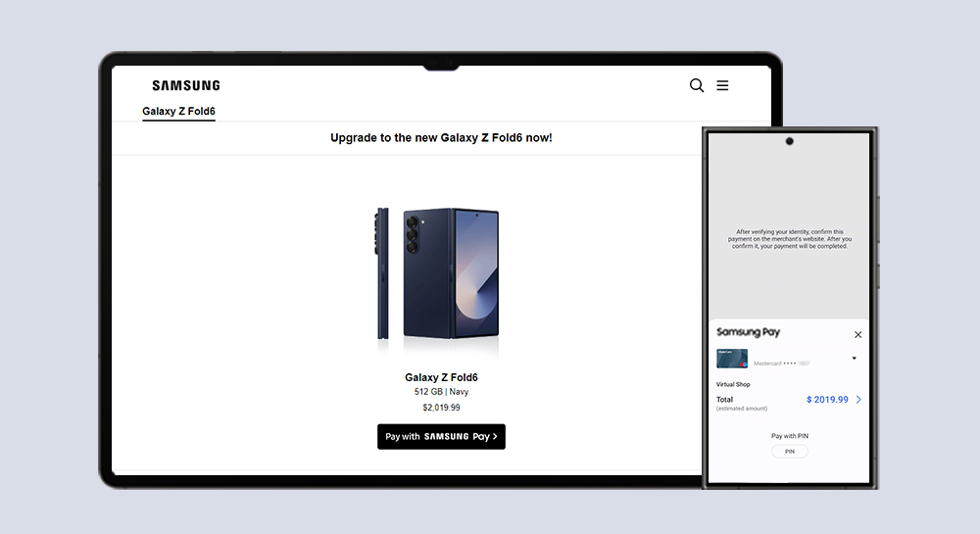Click the Samsung logo
Screen dimensions: 980x534
186,85
